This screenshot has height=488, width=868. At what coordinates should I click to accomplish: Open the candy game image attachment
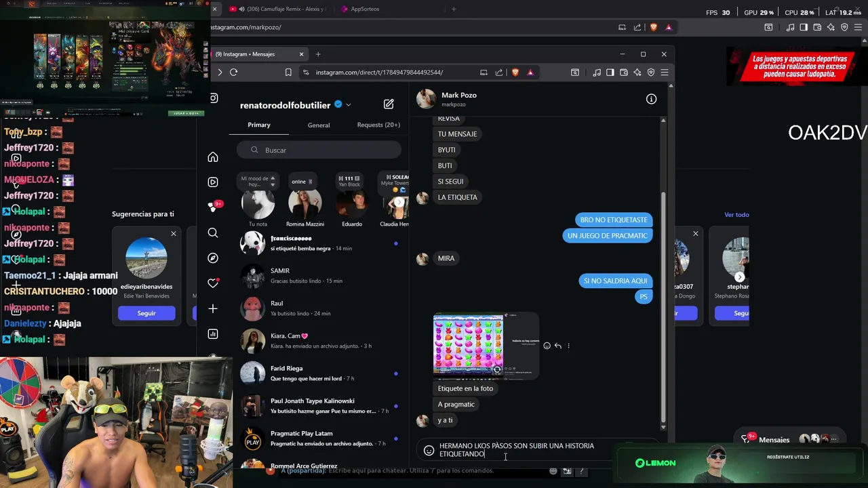tap(486, 345)
